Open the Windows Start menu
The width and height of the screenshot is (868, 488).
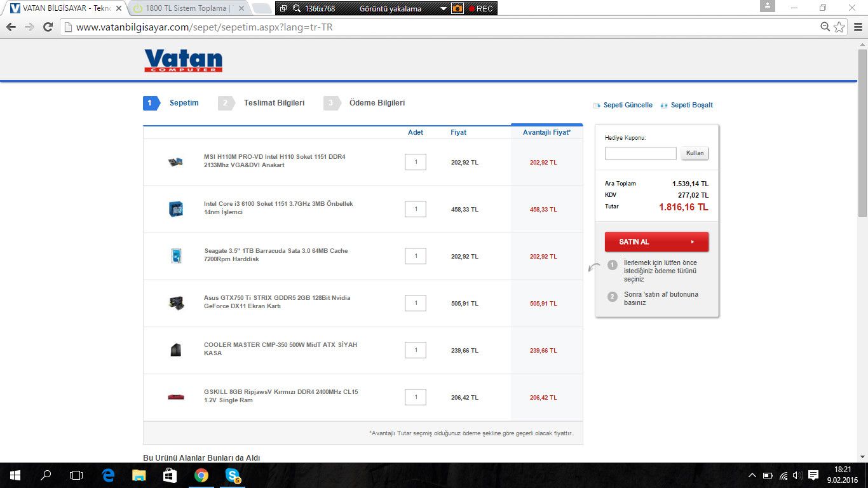click(15, 475)
